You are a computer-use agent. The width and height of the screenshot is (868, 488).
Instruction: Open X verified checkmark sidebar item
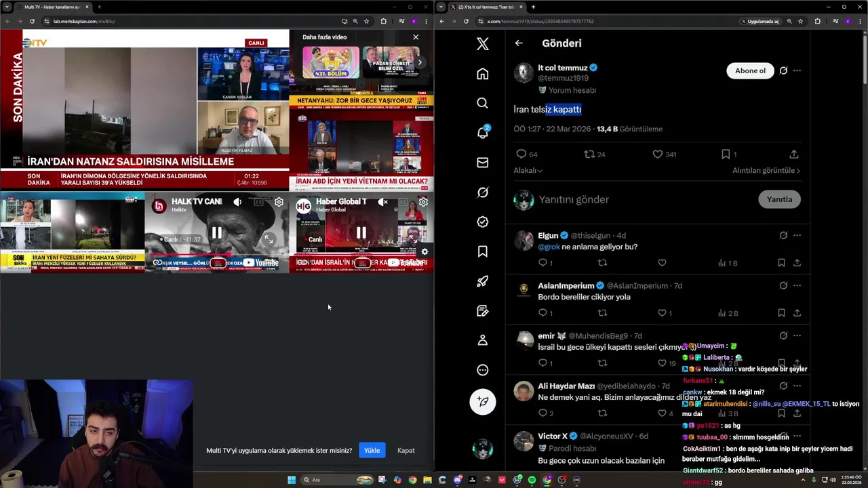pyautogui.click(x=482, y=222)
